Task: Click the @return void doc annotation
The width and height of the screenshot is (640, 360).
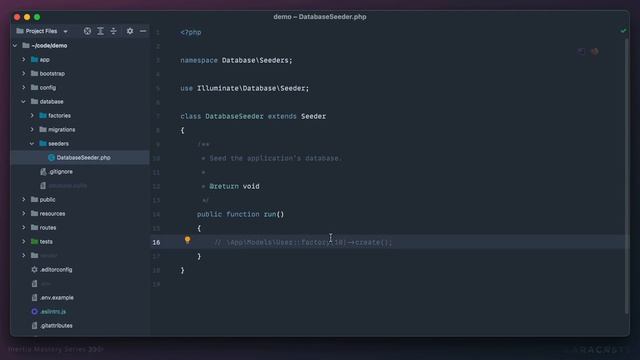Action: 234,187
